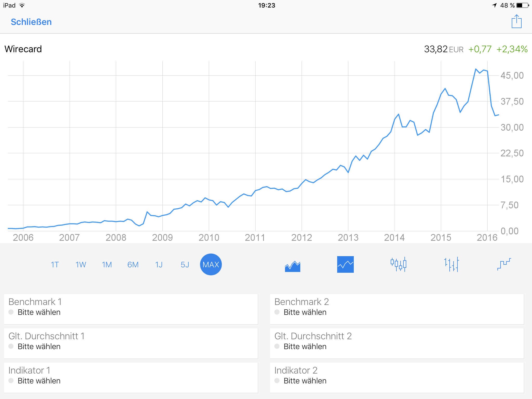Open Glt. Durchschnitt 1 selection
532x399 pixels.
coord(131,343)
